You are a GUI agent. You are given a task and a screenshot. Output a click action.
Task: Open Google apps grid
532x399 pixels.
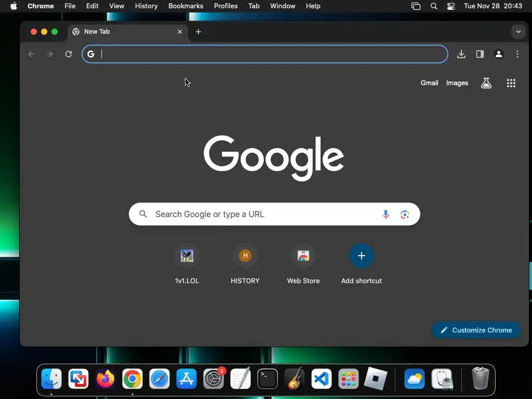tap(511, 83)
